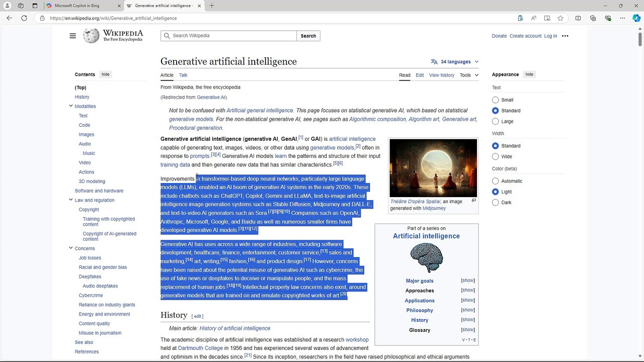Click the Donate link
The image size is (644, 362).
coord(499,36)
